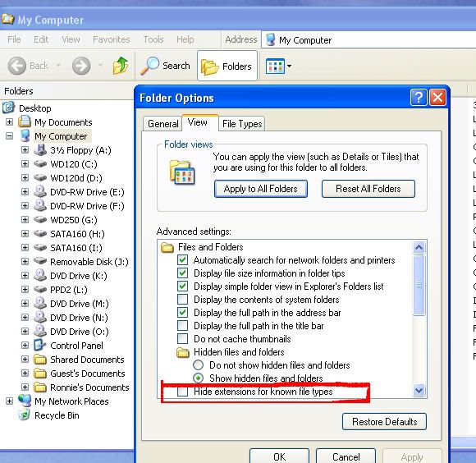Expand Guest's Documents tree node
This screenshot has height=463, width=476.
click(x=25, y=374)
